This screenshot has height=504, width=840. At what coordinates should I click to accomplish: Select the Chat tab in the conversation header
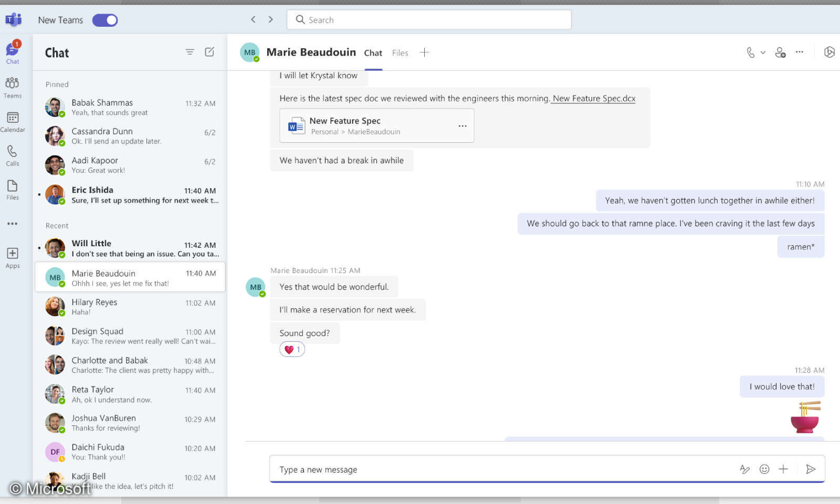click(373, 52)
